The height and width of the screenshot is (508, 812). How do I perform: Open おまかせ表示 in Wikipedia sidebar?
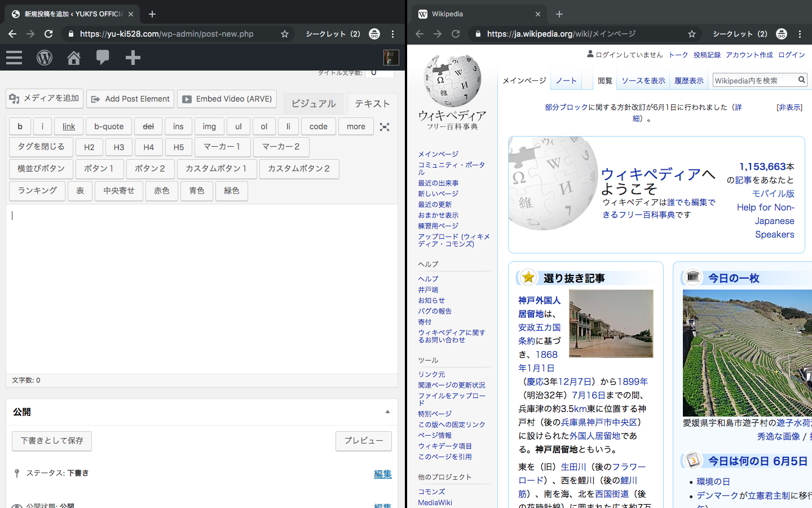(438, 215)
